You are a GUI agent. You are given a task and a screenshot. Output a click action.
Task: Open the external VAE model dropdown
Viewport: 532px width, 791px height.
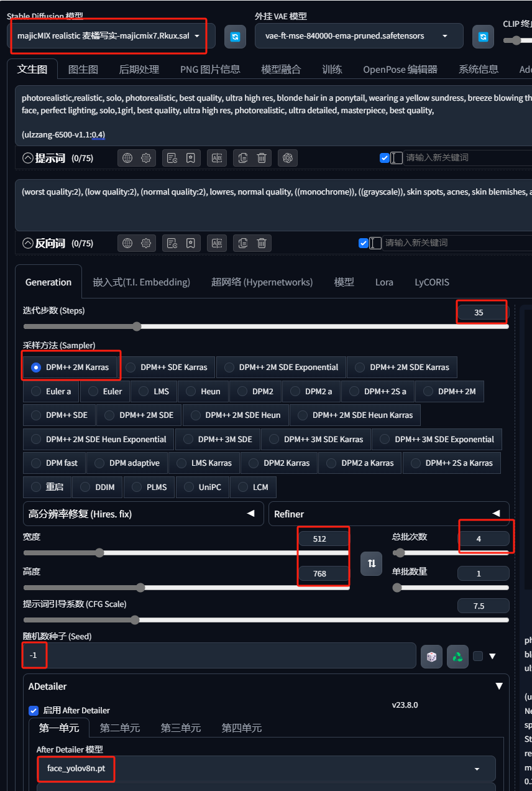coord(359,36)
